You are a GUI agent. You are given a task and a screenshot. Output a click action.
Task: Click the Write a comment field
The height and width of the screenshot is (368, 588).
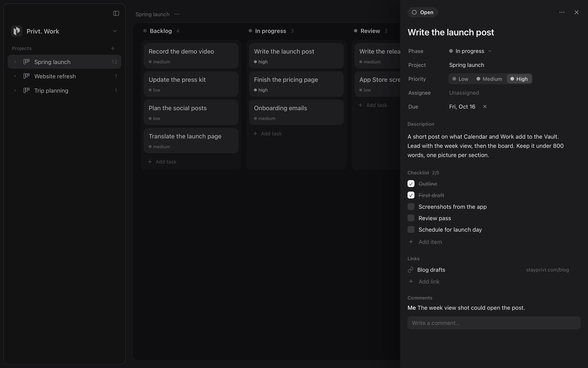(494, 323)
